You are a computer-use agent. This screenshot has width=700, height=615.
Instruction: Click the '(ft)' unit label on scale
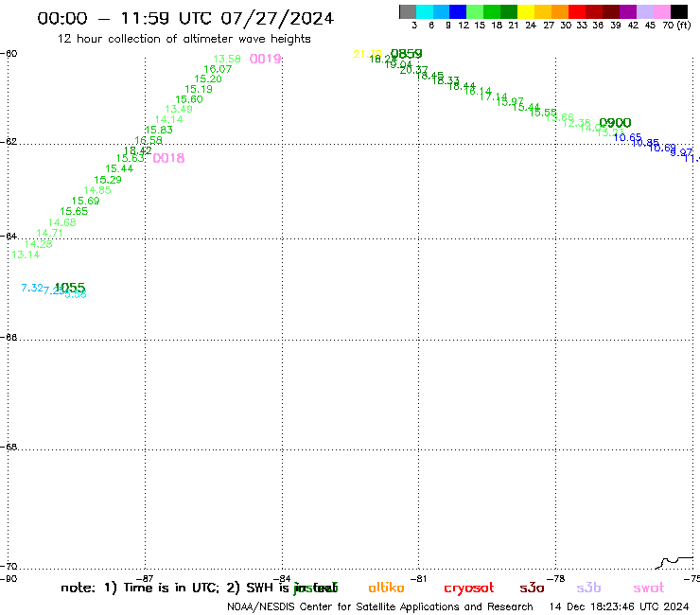pos(683,25)
